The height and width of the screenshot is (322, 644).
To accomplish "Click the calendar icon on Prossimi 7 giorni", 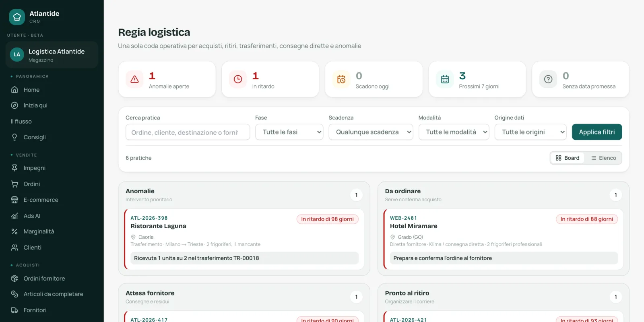I will [445, 79].
